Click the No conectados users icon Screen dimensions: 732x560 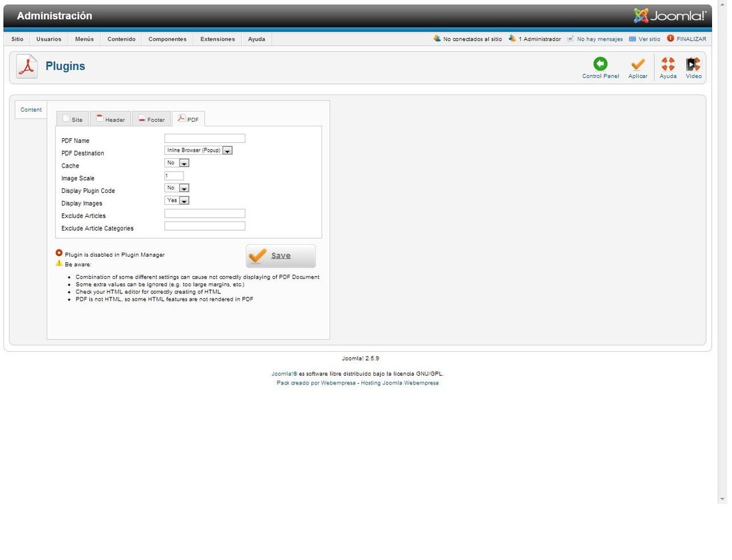[437, 39]
